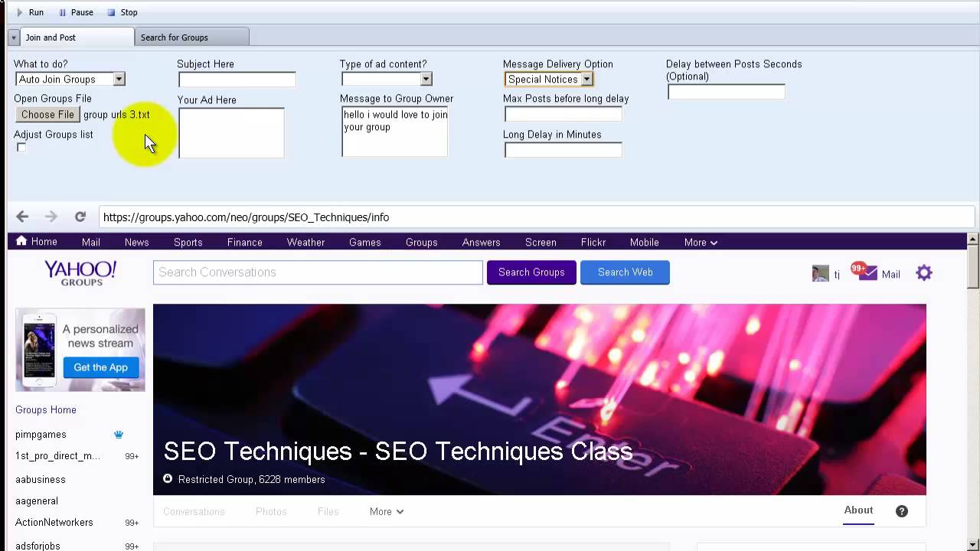Viewport: 980px width, 551px height.
Task: Click the crown icon next to pimpgames
Action: coord(119,434)
